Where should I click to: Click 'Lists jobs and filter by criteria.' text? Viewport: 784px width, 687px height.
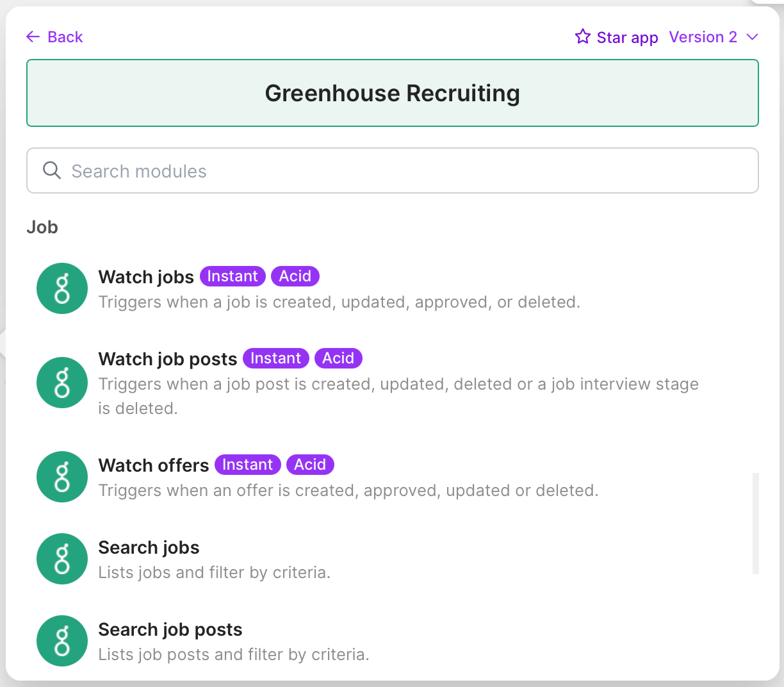[x=215, y=572]
